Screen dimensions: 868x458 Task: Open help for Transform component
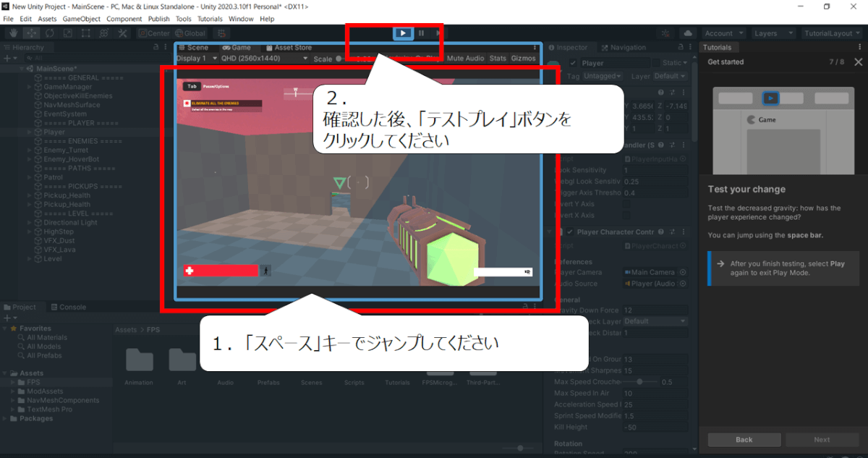click(x=661, y=92)
